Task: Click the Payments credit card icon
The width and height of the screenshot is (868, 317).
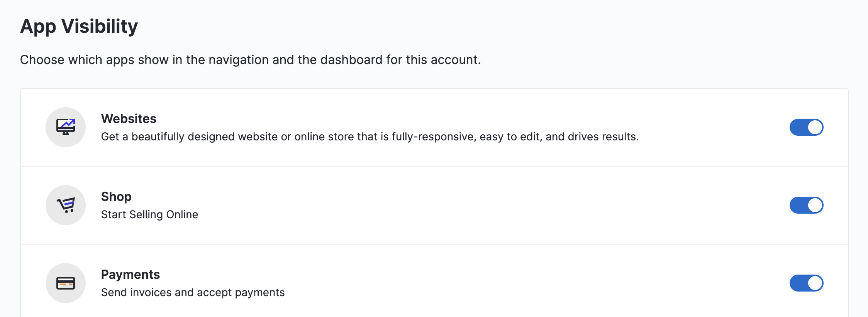Action: 66,283
